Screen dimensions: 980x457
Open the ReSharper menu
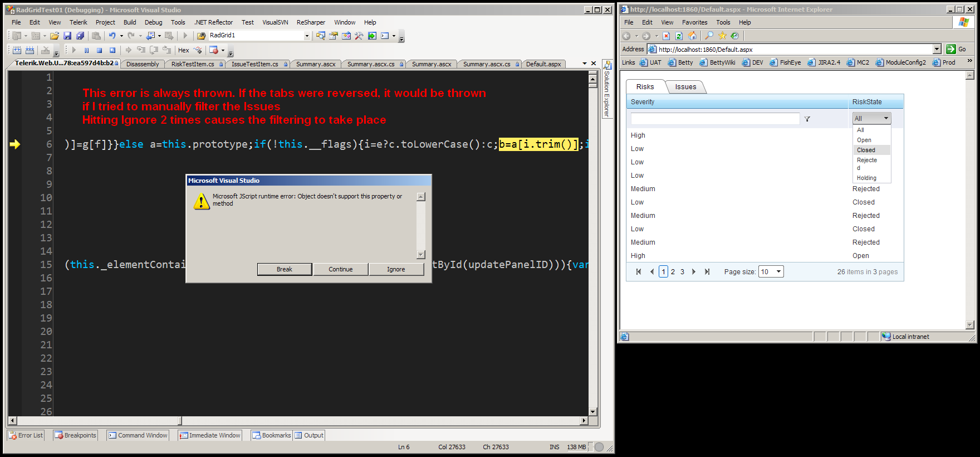click(311, 22)
